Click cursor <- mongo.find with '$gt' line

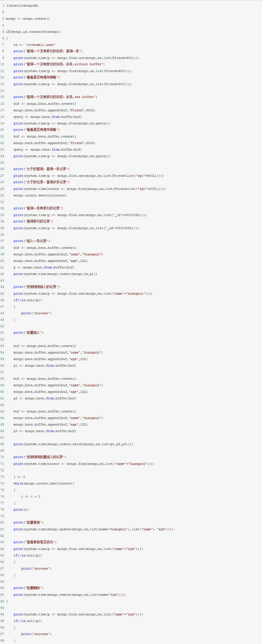coord(90,189)
